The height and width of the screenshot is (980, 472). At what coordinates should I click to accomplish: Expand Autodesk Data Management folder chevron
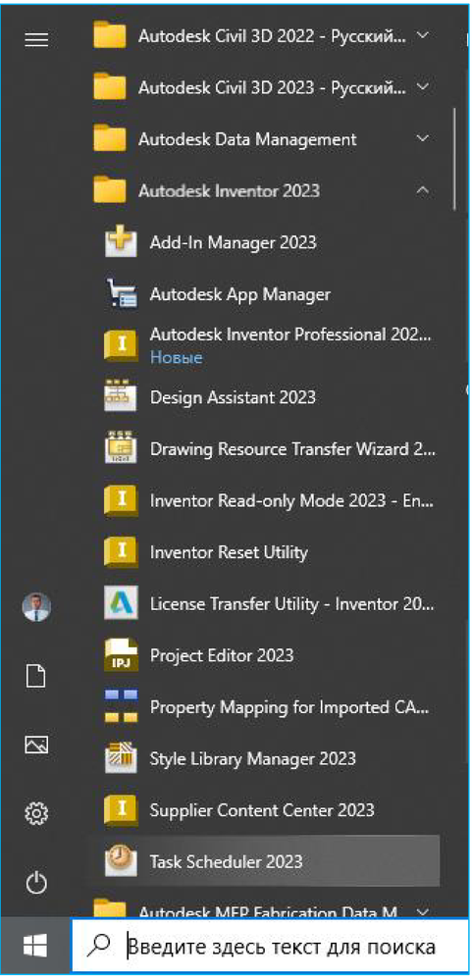[423, 138]
